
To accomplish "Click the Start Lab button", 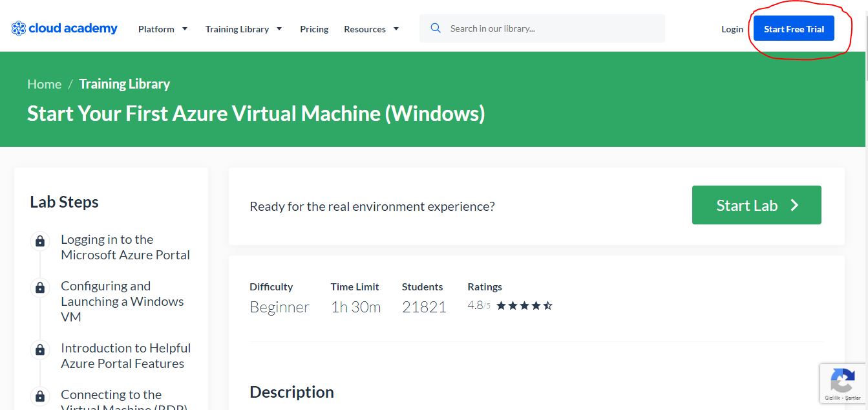I will (x=756, y=205).
